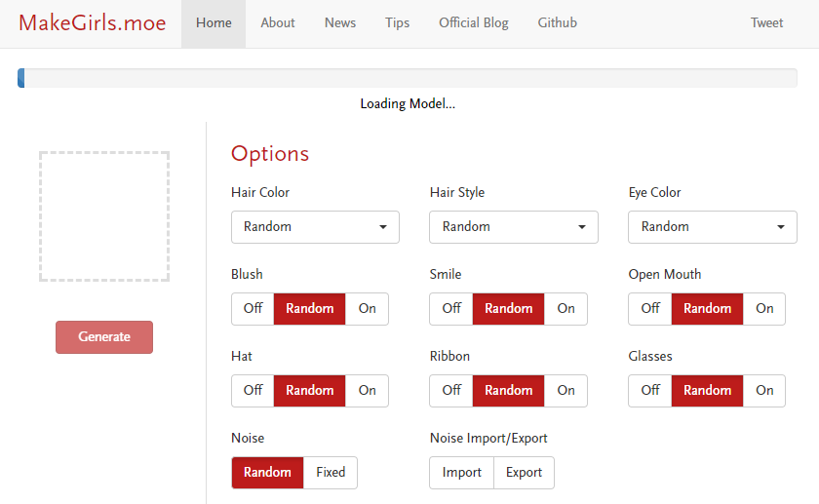Image resolution: width=819 pixels, height=504 pixels.
Task: Set Glasses to On
Action: 764,391
